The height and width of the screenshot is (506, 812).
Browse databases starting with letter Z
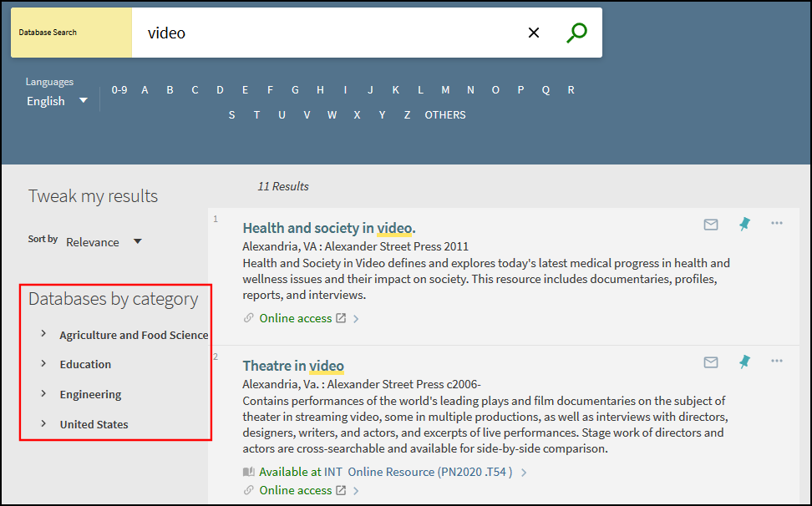tap(407, 115)
